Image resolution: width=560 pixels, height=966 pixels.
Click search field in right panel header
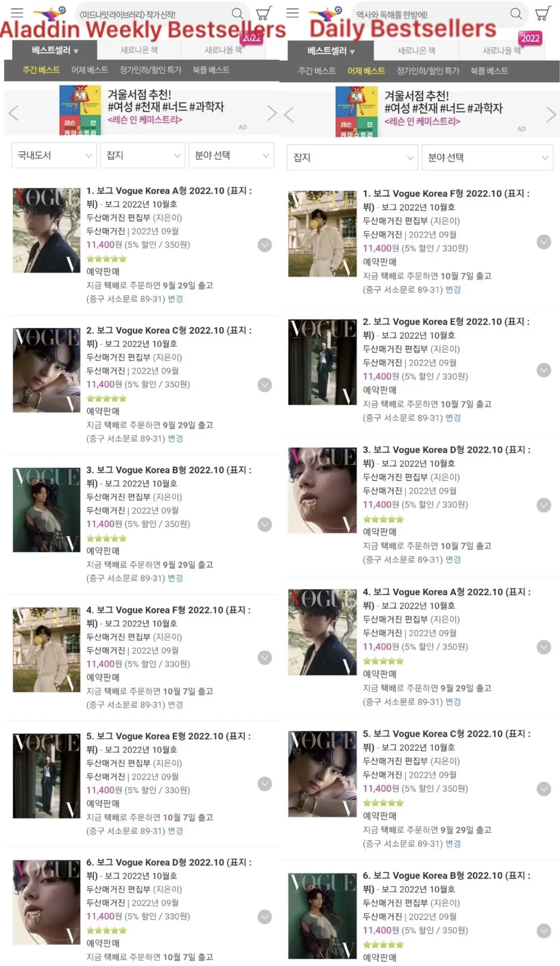pyautogui.click(x=428, y=15)
